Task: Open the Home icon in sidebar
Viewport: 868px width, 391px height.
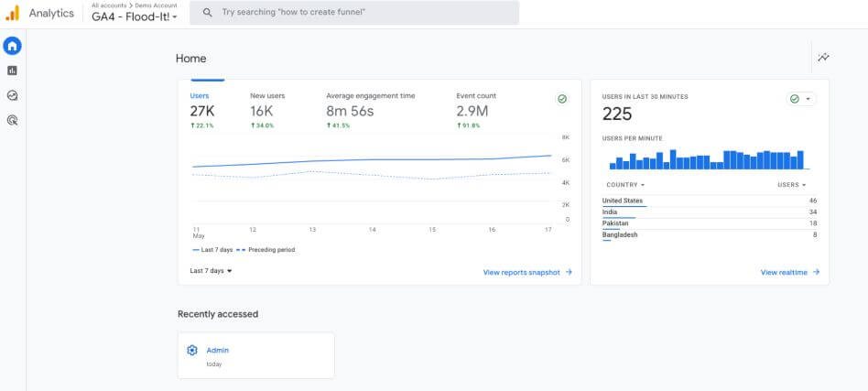Action: 13,46
